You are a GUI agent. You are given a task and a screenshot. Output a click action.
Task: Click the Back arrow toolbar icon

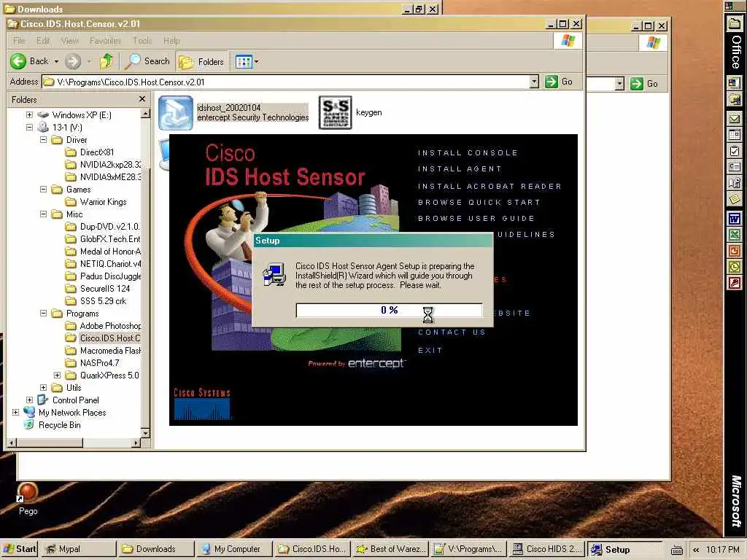click(18, 61)
